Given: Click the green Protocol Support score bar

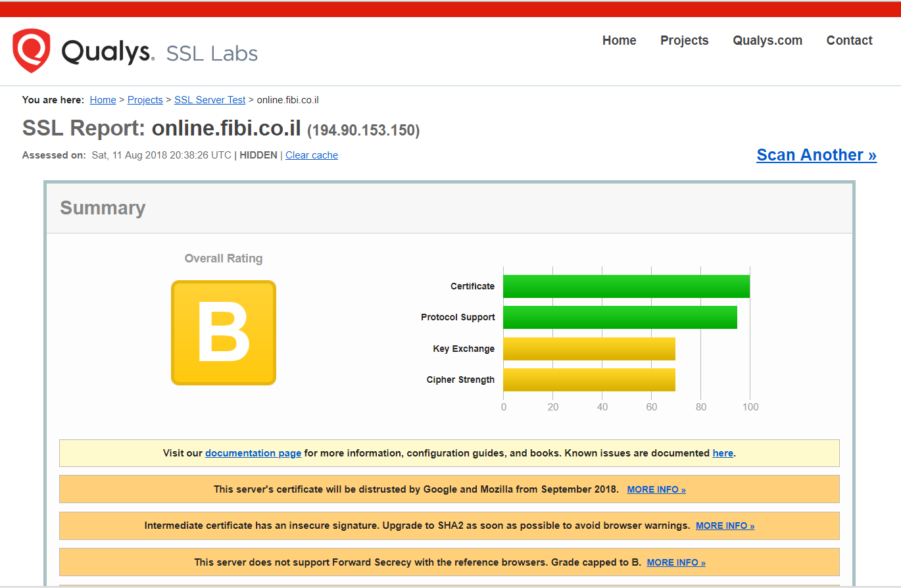Looking at the screenshot, I should click(x=620, y=317).
